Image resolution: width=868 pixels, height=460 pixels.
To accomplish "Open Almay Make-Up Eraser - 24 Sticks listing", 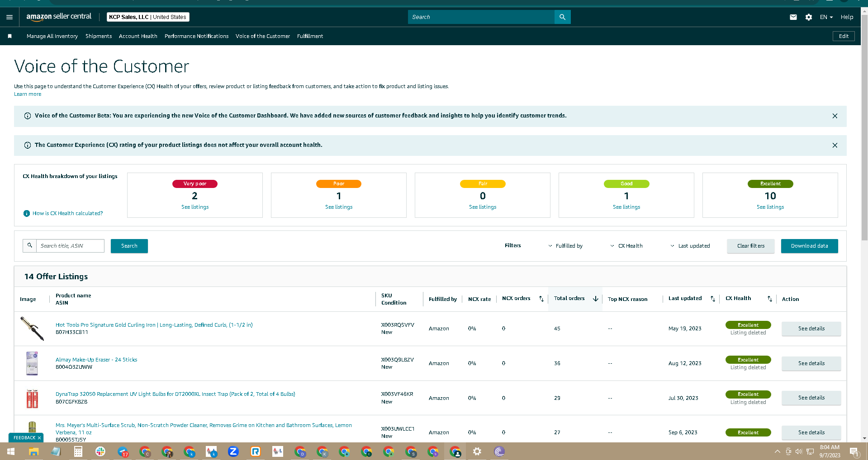I will click(96, 360).
